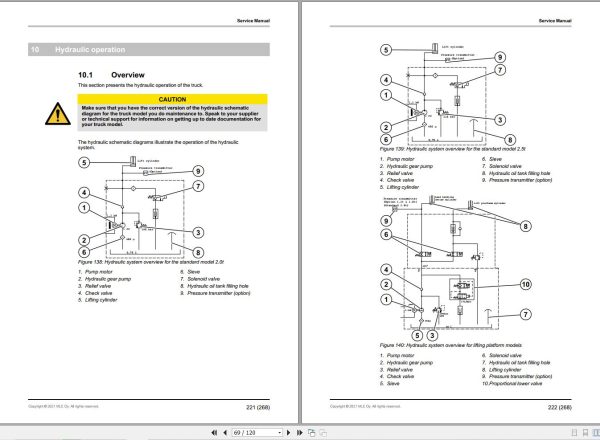Click '10. Proportional lower valve' legend entry

(512, 383)
